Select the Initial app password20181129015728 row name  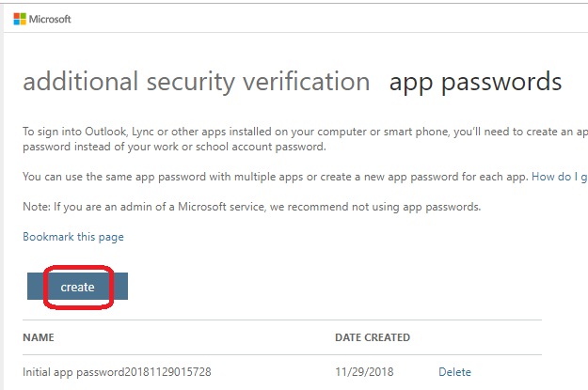point(117,372)
